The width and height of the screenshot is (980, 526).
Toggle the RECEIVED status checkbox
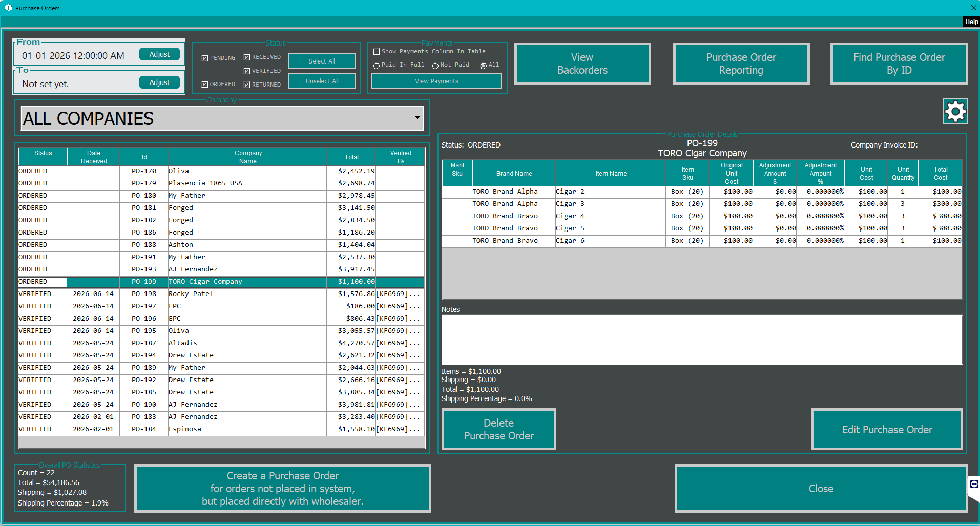click(247, 57)
